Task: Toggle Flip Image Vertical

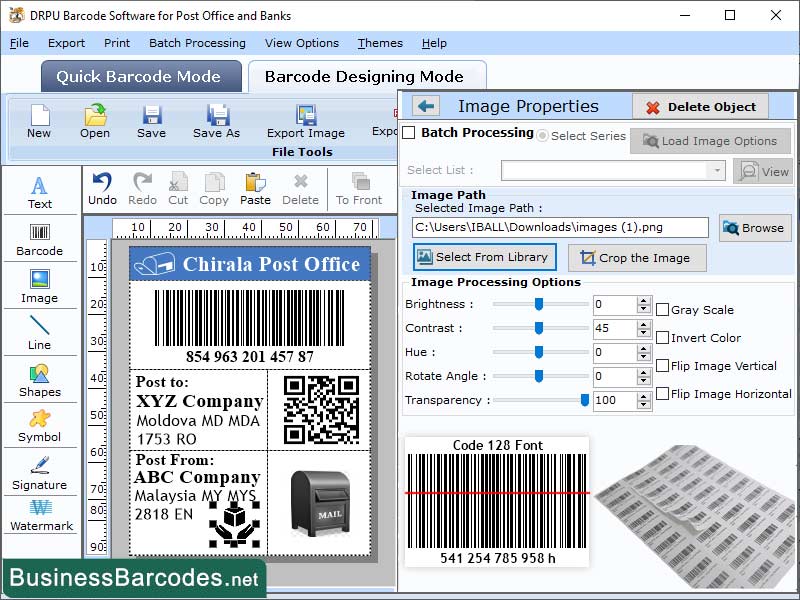Action: pos(661,366)
